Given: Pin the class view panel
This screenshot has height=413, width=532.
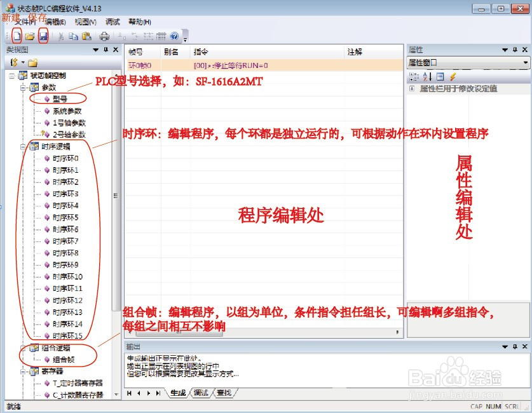Looking at the screenshot, I should click(106, 50).
